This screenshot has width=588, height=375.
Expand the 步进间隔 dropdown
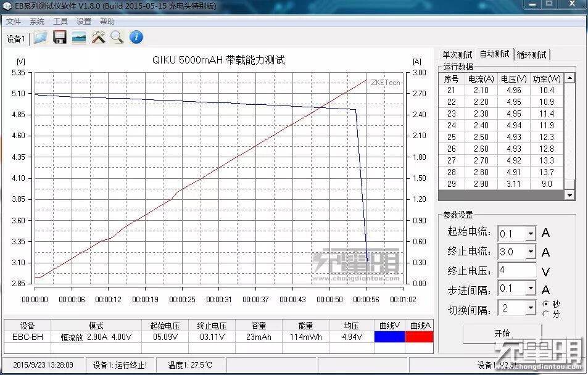click(x=530, y=289)
